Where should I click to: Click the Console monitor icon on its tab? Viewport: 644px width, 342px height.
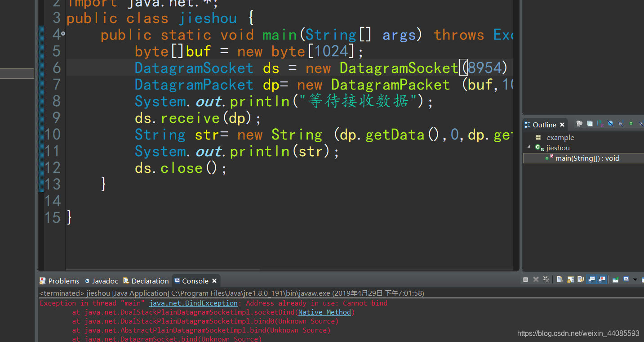coord(177,281)
